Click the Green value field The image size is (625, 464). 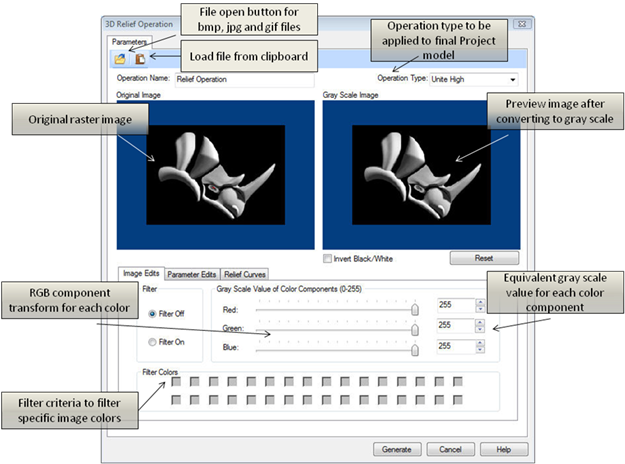[x=456, y=325]
